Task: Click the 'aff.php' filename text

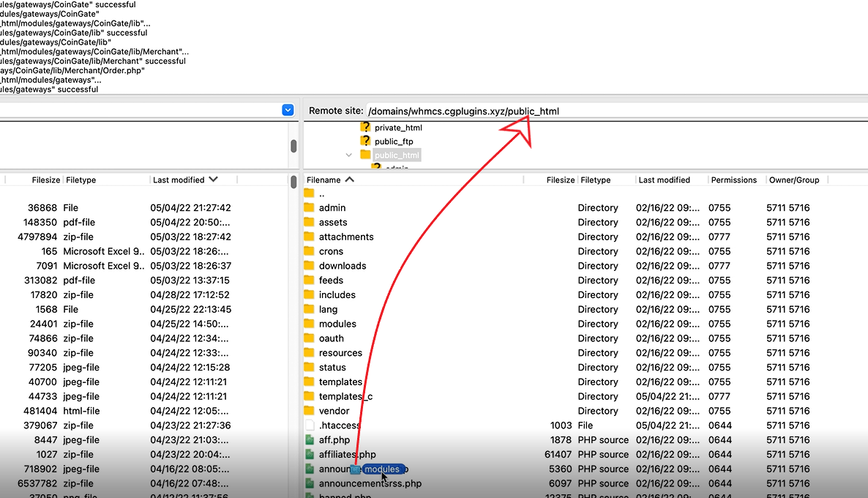Action: click(x=334, y=440)
